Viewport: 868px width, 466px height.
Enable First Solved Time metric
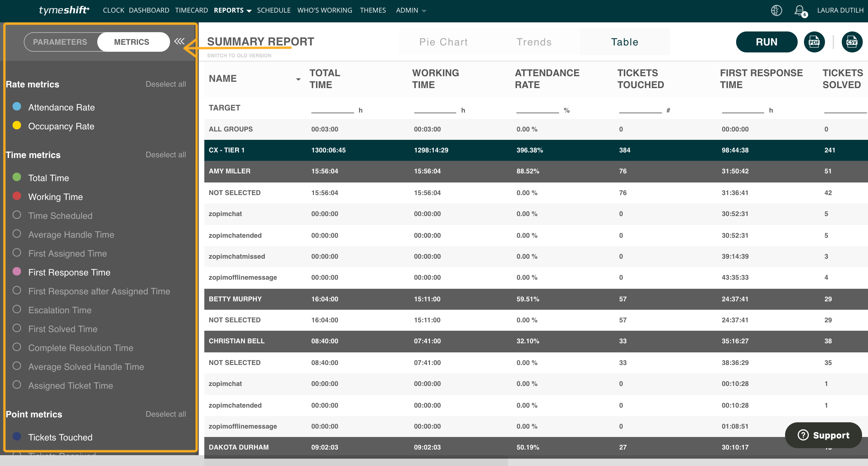pos(55,329)
